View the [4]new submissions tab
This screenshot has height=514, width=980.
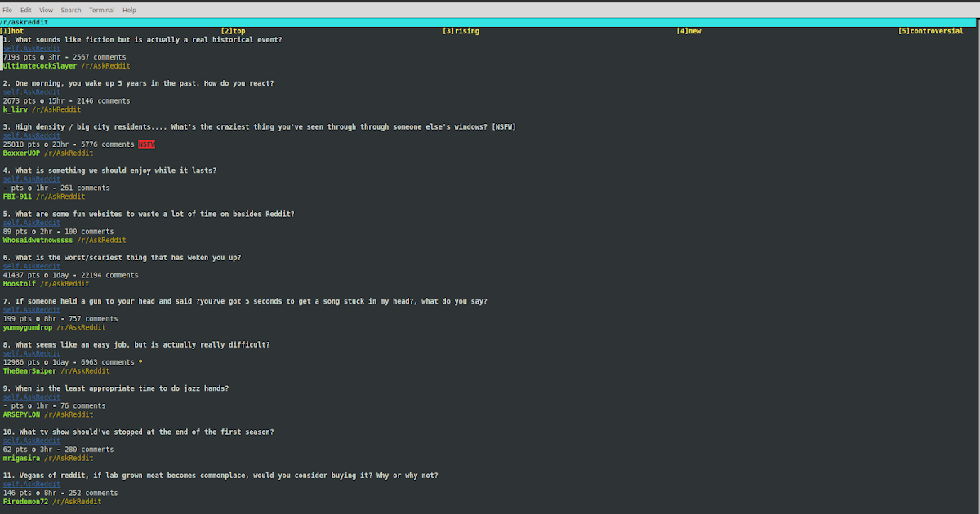click(x=690, y=30)
